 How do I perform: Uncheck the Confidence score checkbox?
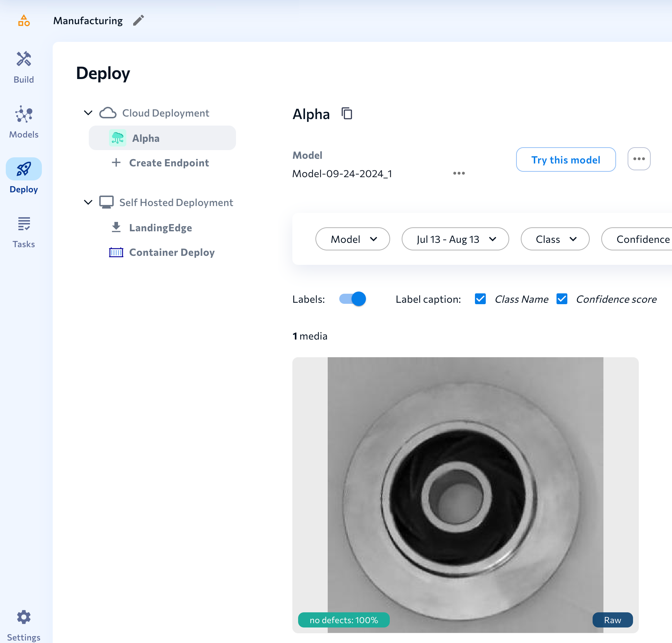tap(562, 299)
